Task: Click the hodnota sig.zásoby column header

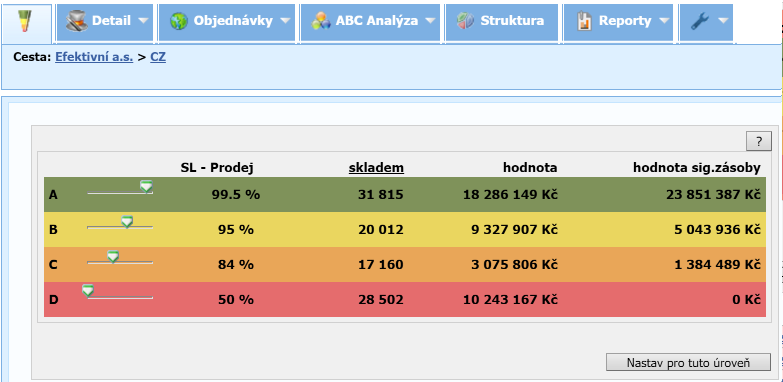Action: (697, 168)
